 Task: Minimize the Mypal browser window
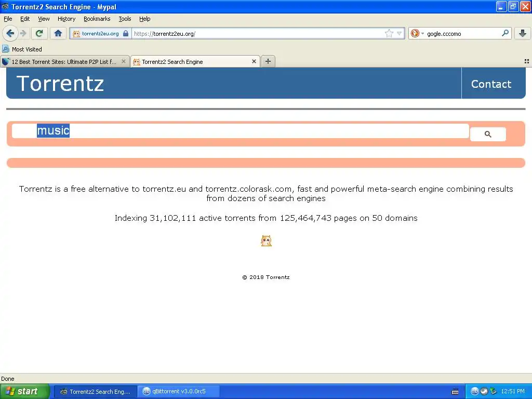point(501,6)
